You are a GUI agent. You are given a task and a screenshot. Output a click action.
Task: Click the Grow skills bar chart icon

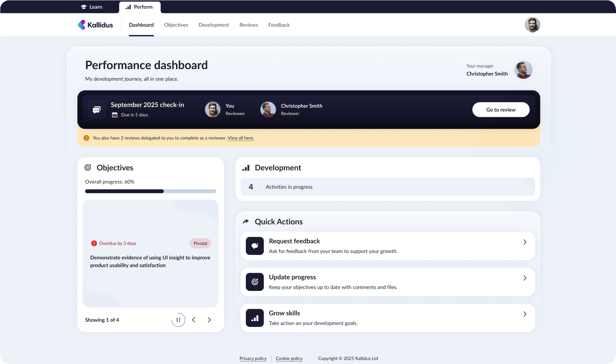coord(255,318)
